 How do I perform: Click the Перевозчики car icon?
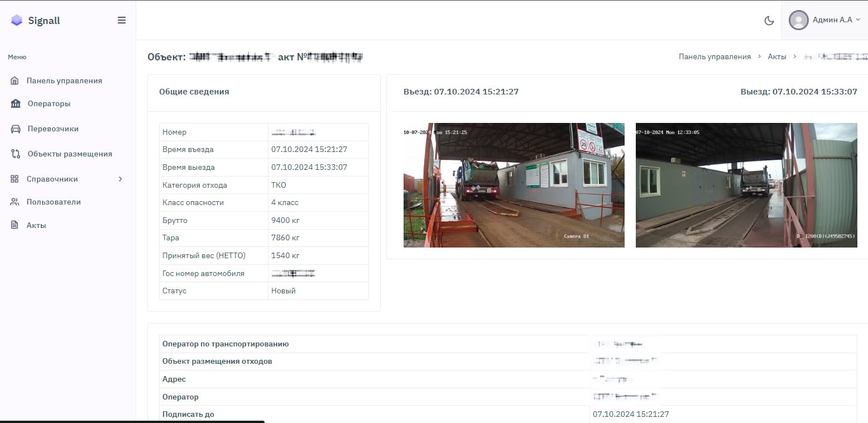click(x=16, y=129)
